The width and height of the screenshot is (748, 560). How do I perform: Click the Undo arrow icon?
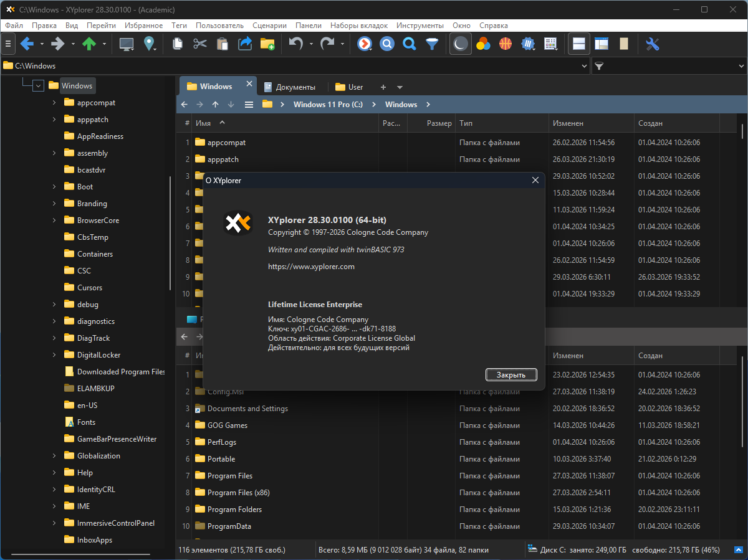(295, 44)
